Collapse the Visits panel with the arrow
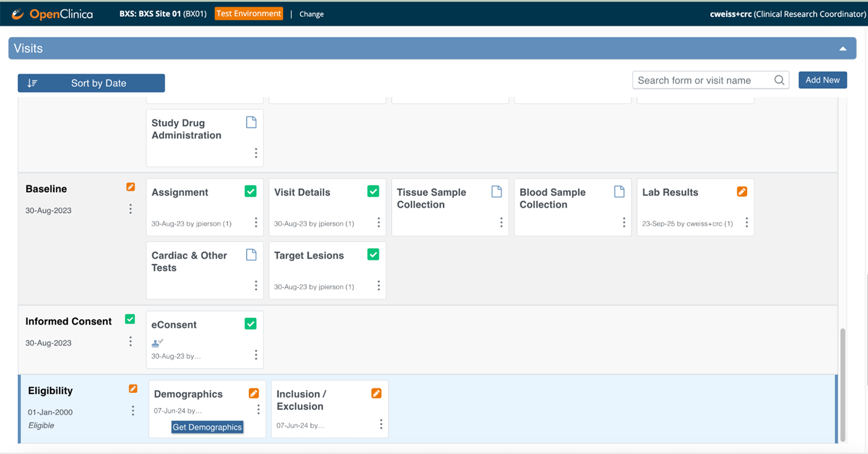This screenshot has height=454, width=868. 842,49
